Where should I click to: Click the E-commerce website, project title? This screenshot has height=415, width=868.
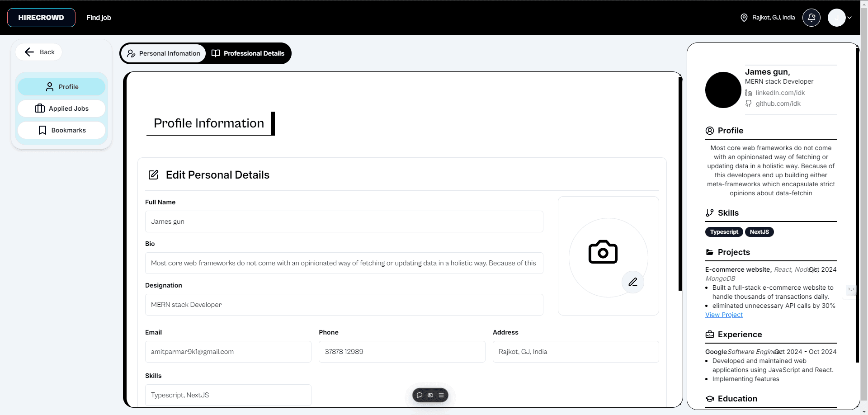pyautogui.click(x=738, y=269)
